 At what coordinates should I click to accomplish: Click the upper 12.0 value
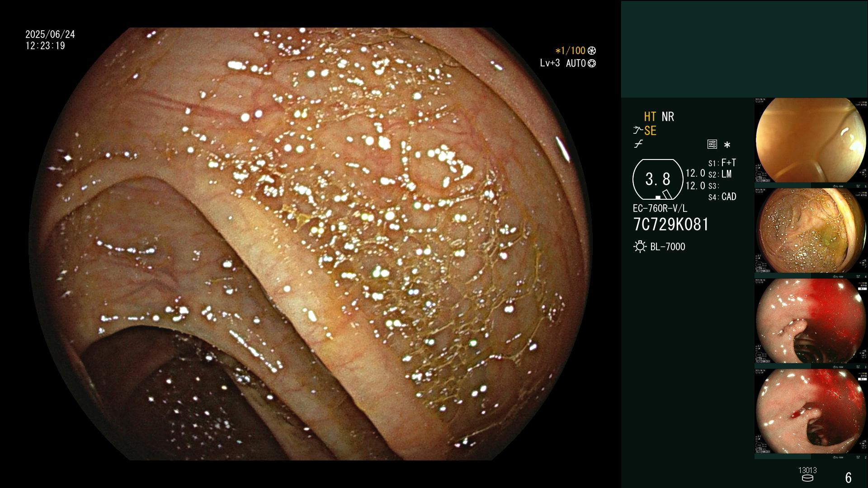pyautogui.click(x=695, y=173)
